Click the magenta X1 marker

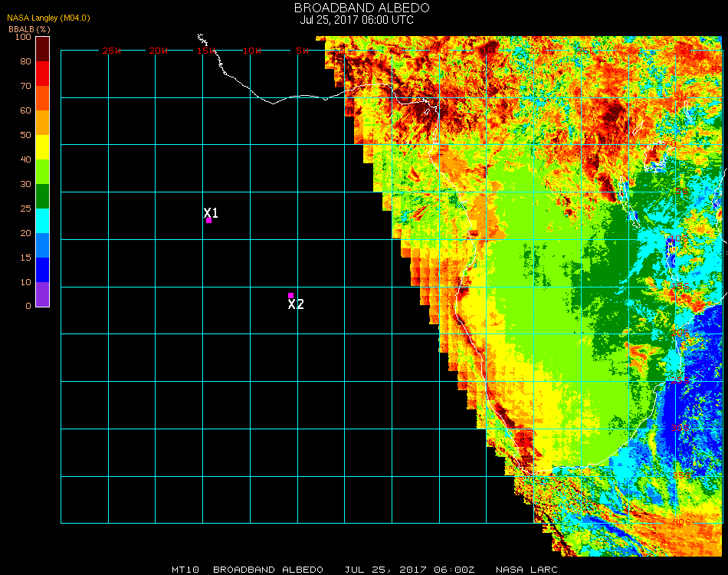(208, 221)
